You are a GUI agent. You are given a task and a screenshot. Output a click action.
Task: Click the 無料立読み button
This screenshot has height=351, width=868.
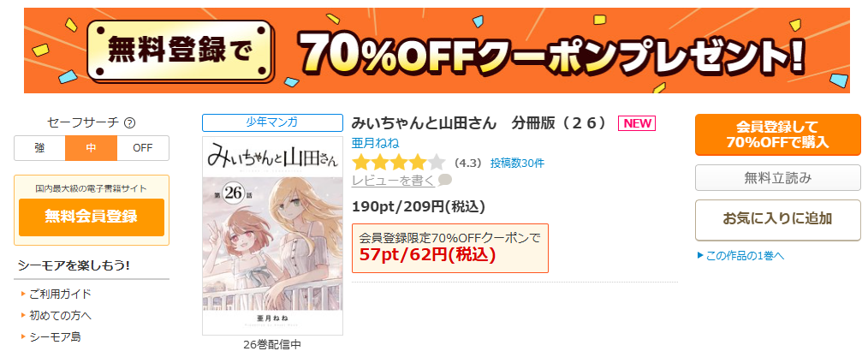(778, 178)
